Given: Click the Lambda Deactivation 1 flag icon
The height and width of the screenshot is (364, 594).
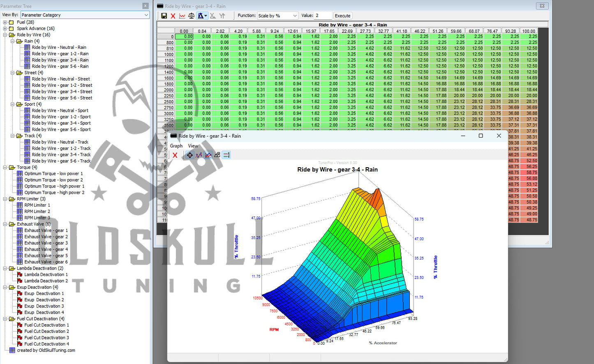Looking at the screenshot, I should (x=20, y=274).
